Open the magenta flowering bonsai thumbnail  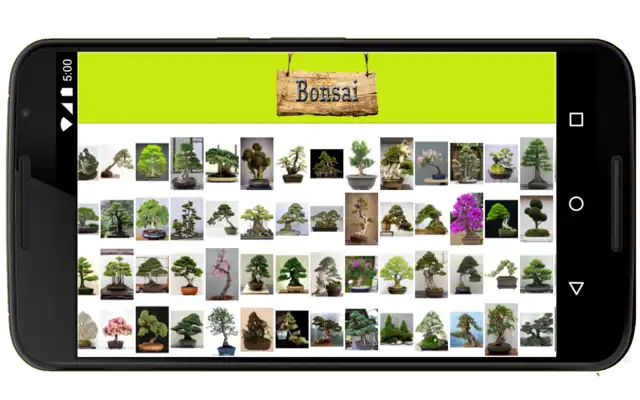click(x=467, y=219)
